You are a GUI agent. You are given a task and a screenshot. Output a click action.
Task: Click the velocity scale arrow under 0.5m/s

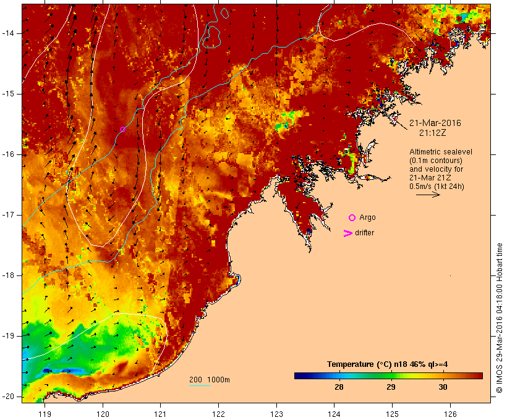point(428,195)
